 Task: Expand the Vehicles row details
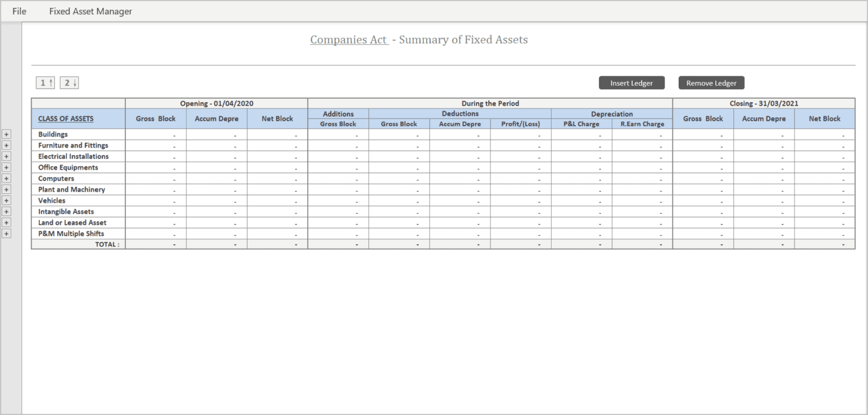click(x=6, y=200)
